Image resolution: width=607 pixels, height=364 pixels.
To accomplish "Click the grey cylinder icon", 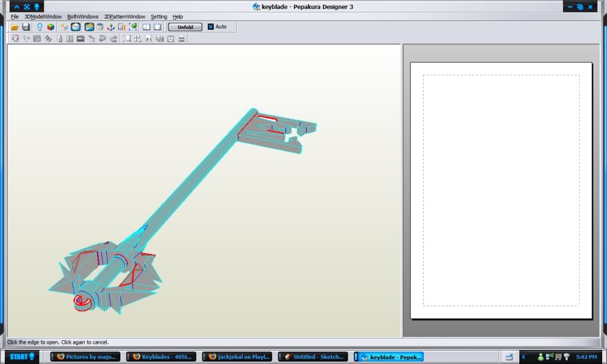I will [100, 27].
